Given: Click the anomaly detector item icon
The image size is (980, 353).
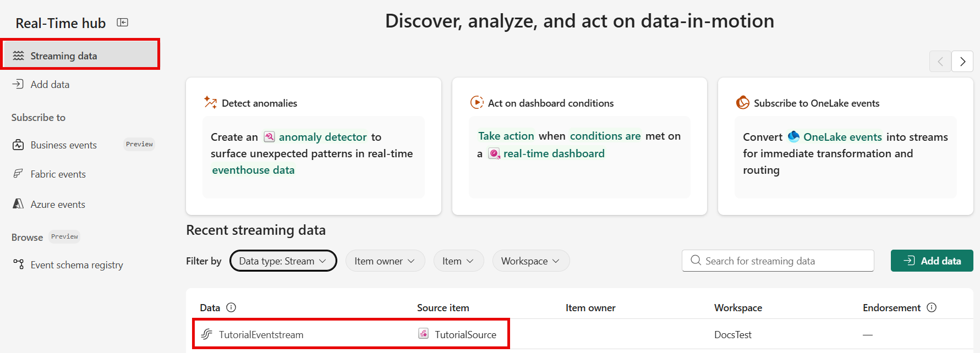Looking at the screenshot, I should (269, 136).
